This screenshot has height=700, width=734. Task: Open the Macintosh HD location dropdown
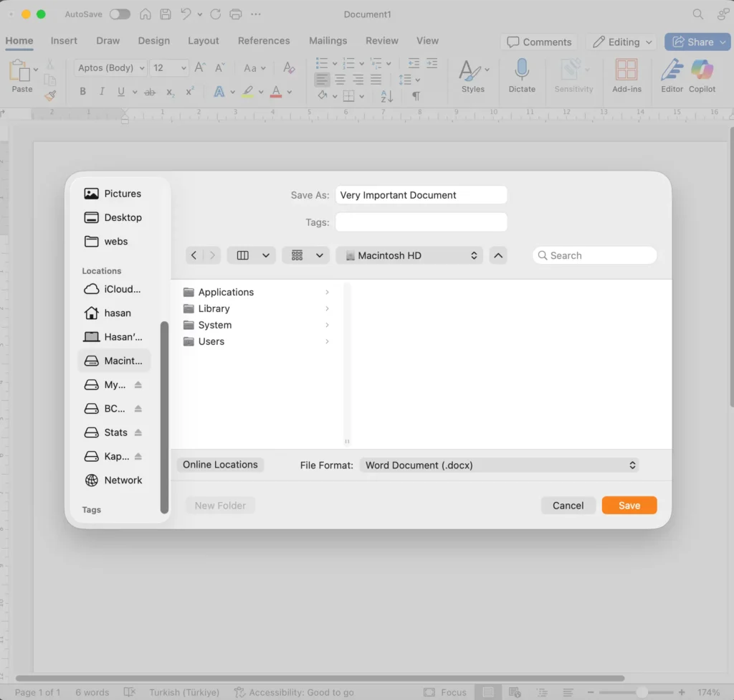pyautogui.click(x=409, y=255)
